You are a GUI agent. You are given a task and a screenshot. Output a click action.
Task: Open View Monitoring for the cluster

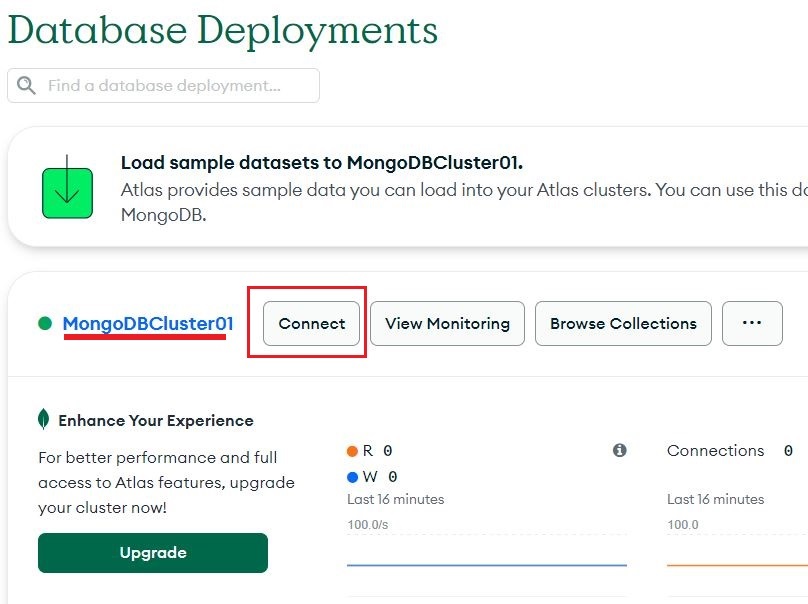click(x=447, y=323)
